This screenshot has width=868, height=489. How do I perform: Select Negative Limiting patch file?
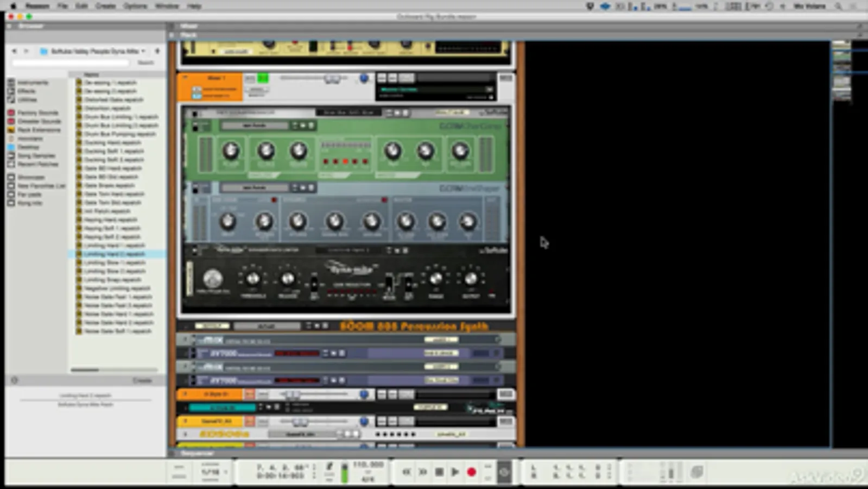pyautogui.click(x=117, y=288)
